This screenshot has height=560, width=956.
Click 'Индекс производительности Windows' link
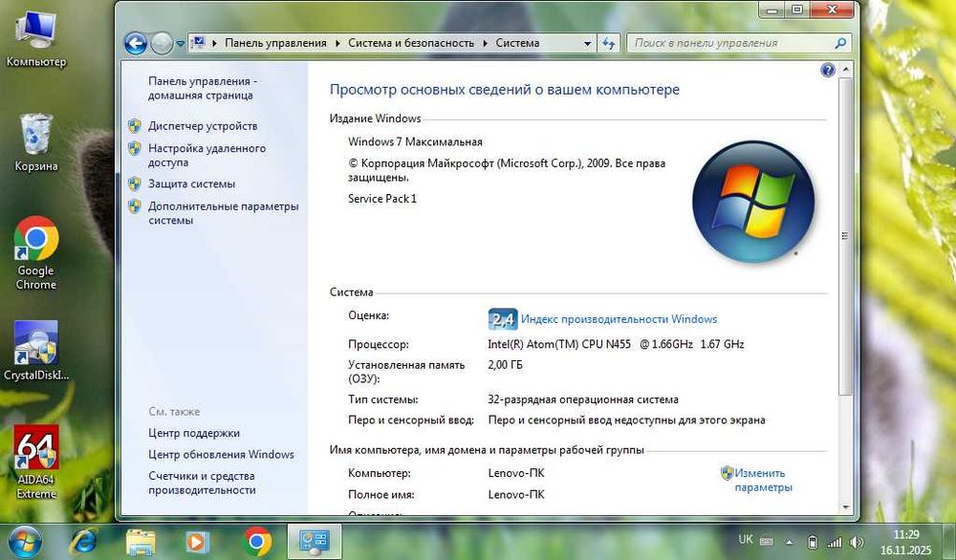pyautogui.click(x=619, y=319)
